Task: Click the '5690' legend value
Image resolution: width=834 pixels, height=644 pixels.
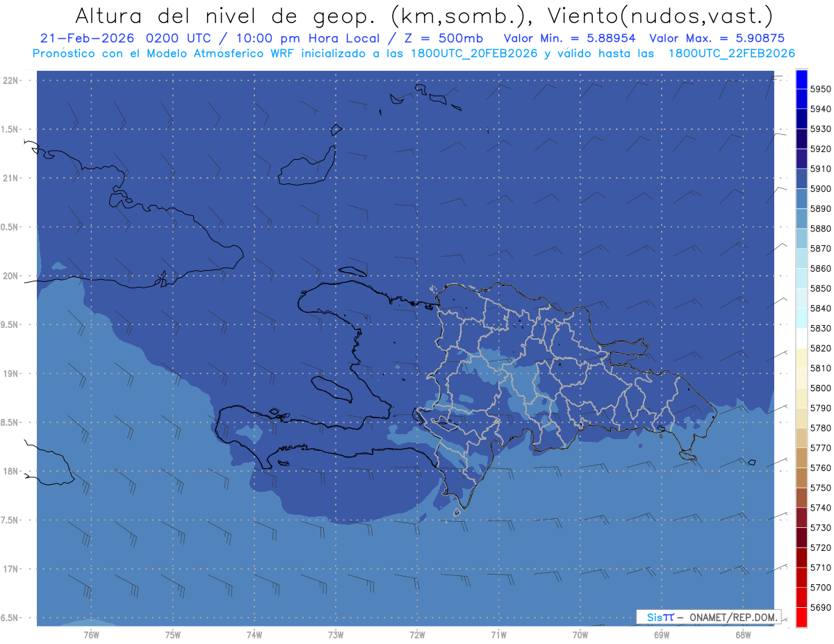Action: point(820,607)
